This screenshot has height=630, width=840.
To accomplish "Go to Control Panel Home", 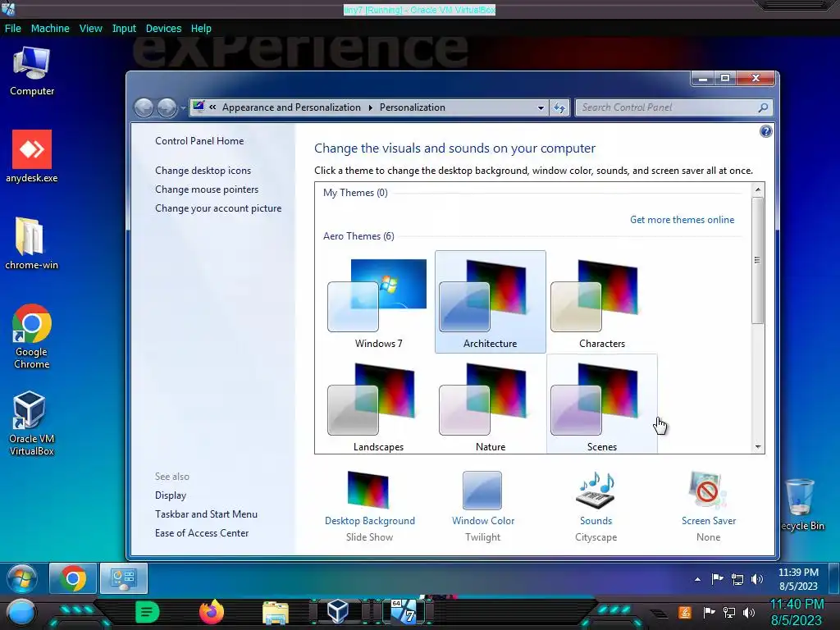I will point(199,141).
